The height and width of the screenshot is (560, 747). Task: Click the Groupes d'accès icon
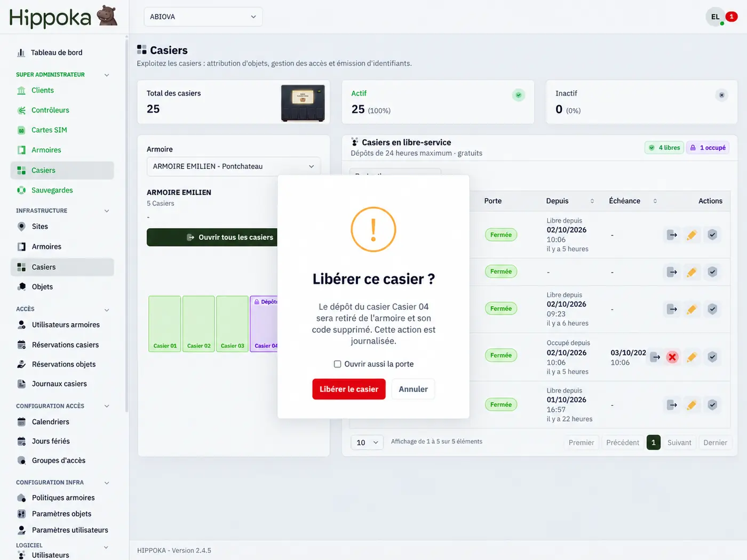pyautogui.click(x=21, y=460)
